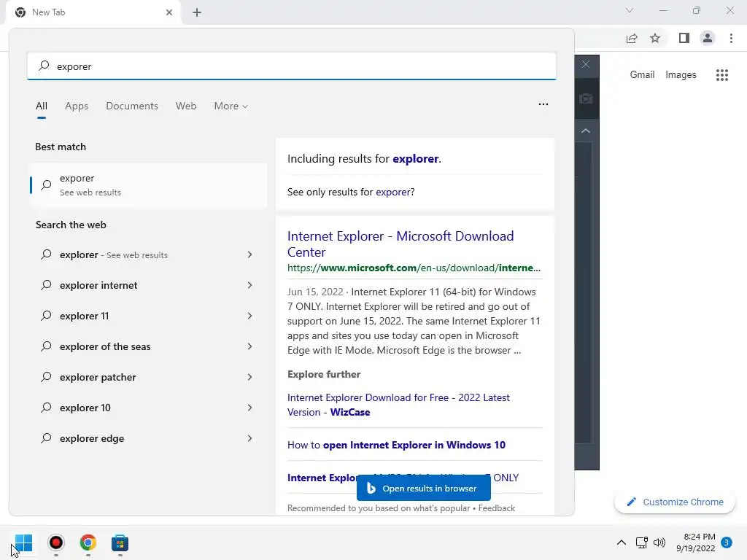The height and width of the screenshot is (560, 747).
Task: Open Internet Explorer Microsoft Download Center result
Action: click(x=400, y=244)
